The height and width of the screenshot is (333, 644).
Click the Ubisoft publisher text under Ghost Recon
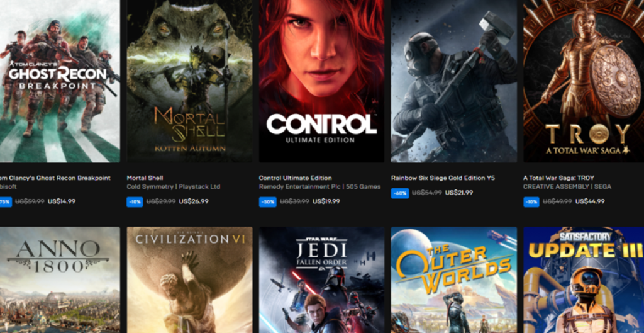coord(8,187)
